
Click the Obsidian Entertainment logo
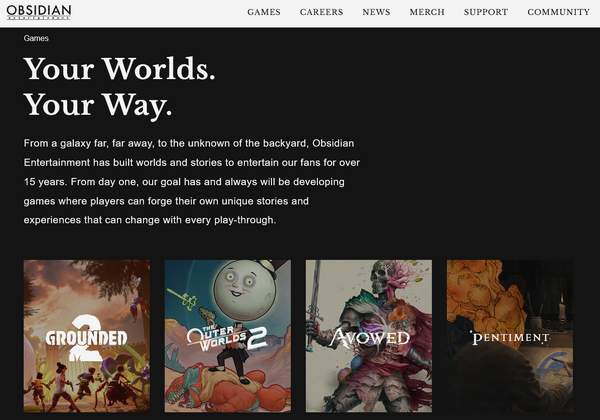click(x=39, y=12)
